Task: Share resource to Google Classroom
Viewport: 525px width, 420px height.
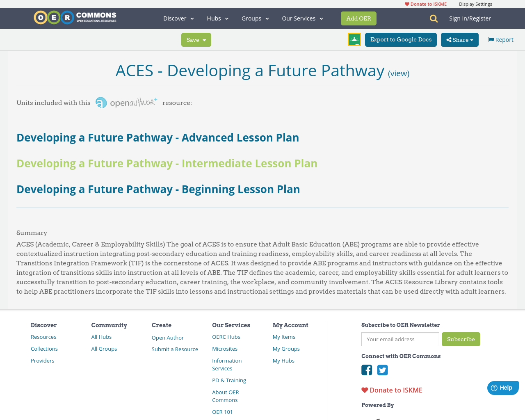Action: point(354,39)
